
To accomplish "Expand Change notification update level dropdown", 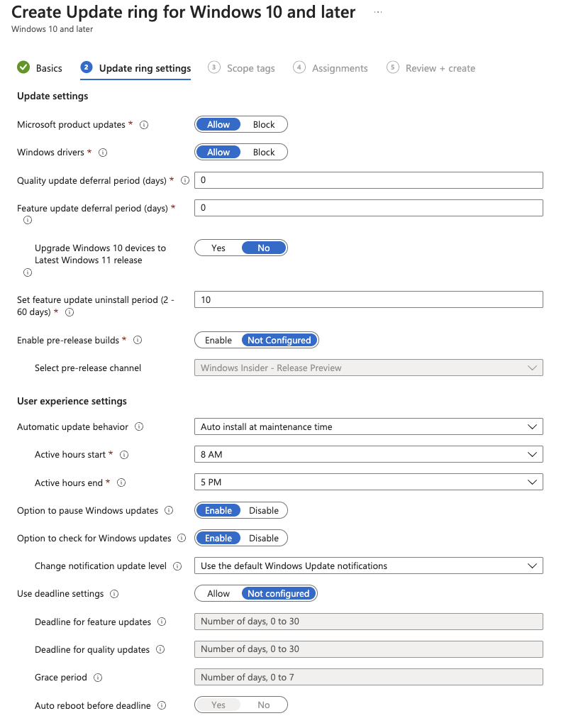I will click(x=368, y=566).
